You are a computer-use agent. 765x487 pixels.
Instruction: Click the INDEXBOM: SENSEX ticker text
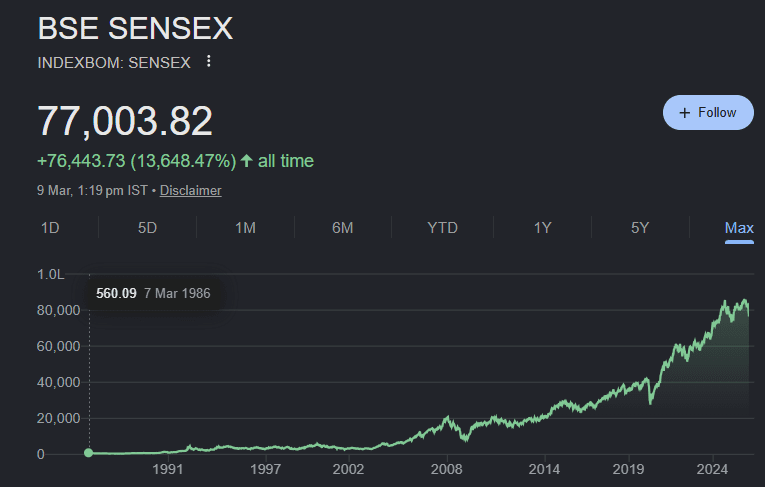113,61
